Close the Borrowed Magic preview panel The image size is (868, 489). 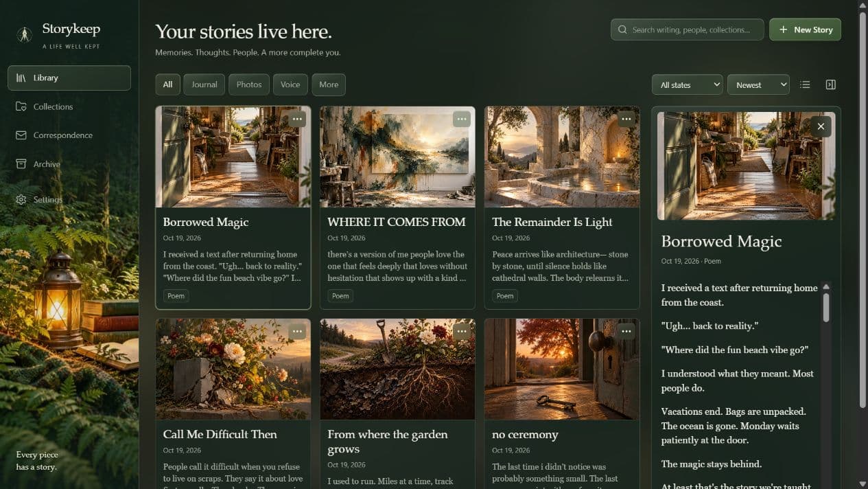coord(821,126)
